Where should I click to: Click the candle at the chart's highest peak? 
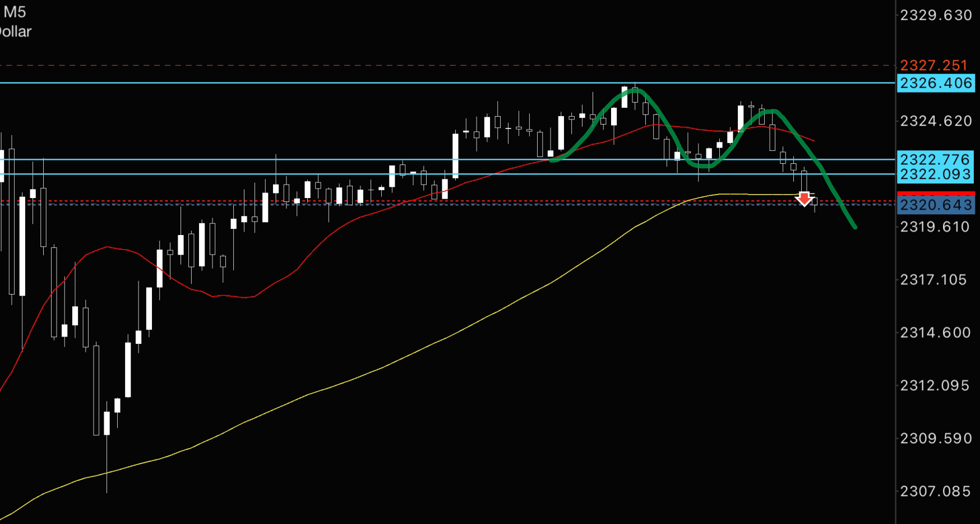click(x=635, y=96)
